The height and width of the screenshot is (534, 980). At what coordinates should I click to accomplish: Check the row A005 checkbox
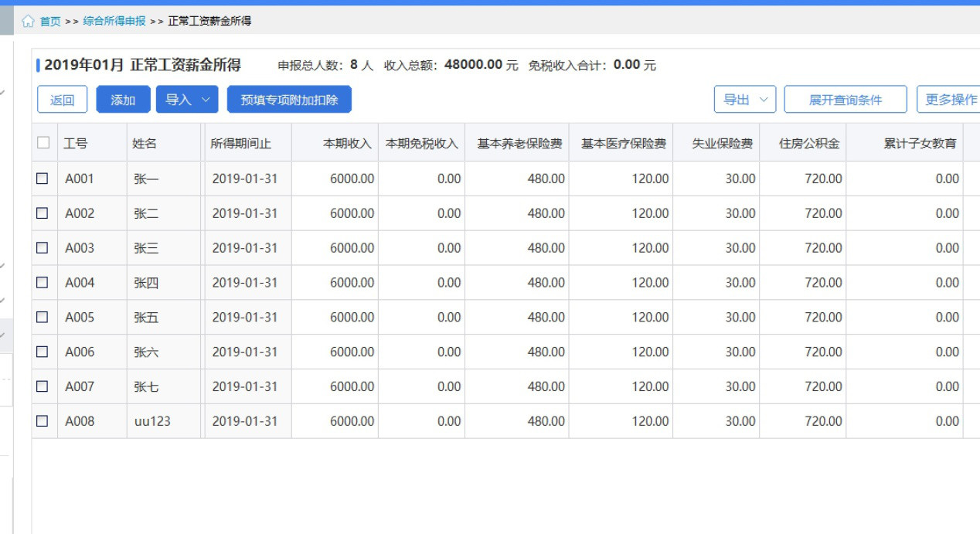pos(43,317)
